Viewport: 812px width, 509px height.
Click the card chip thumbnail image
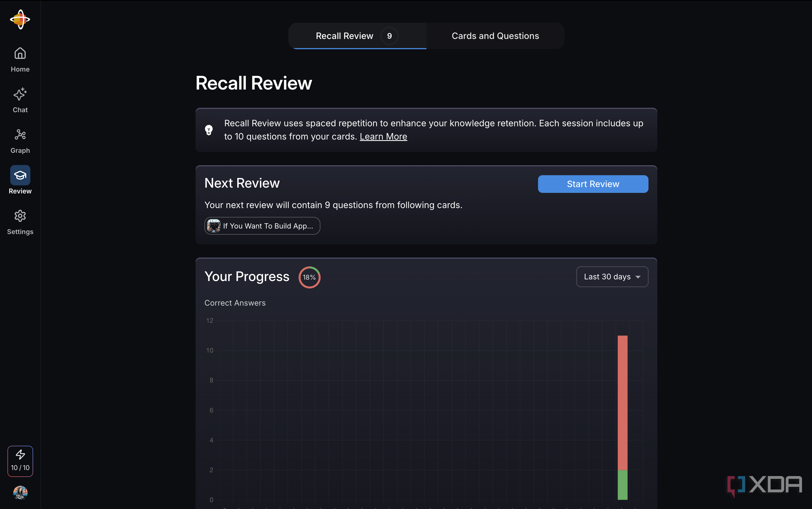[213, 226]
